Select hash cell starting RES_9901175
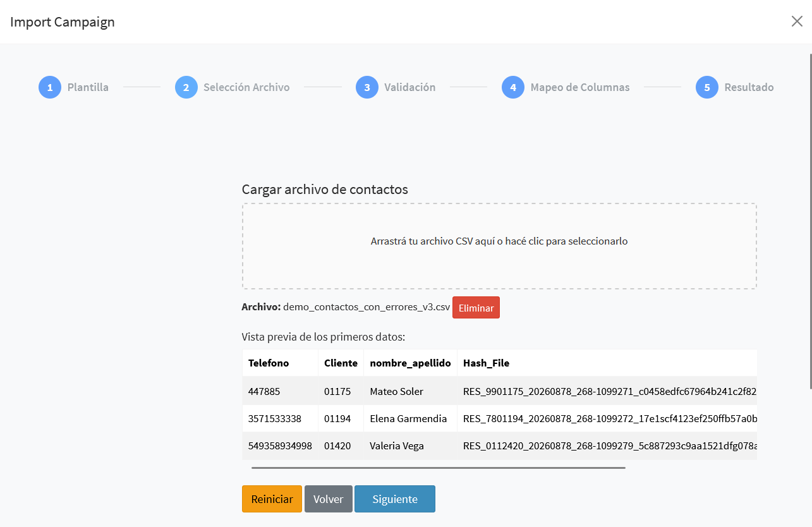 (607, 391)
